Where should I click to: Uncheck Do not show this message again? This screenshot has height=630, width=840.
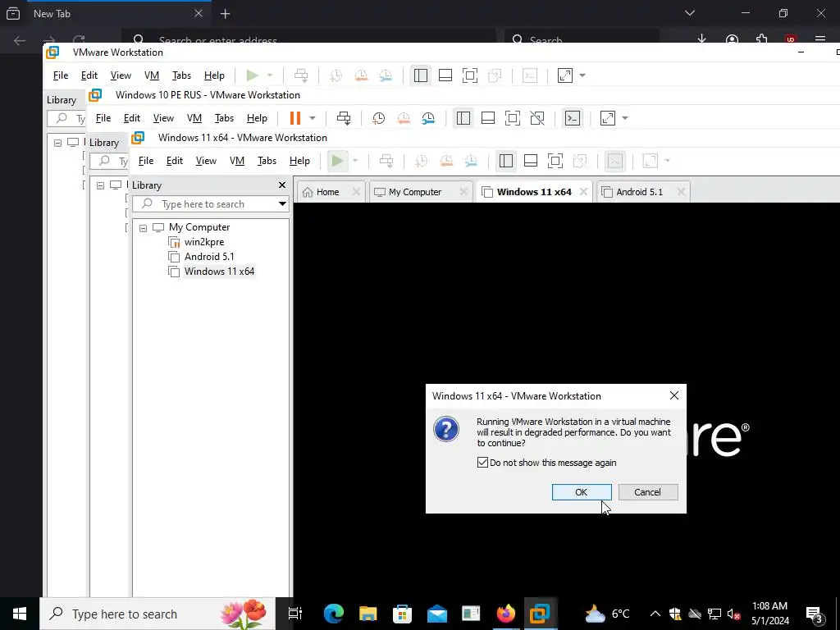pos(482,463)
